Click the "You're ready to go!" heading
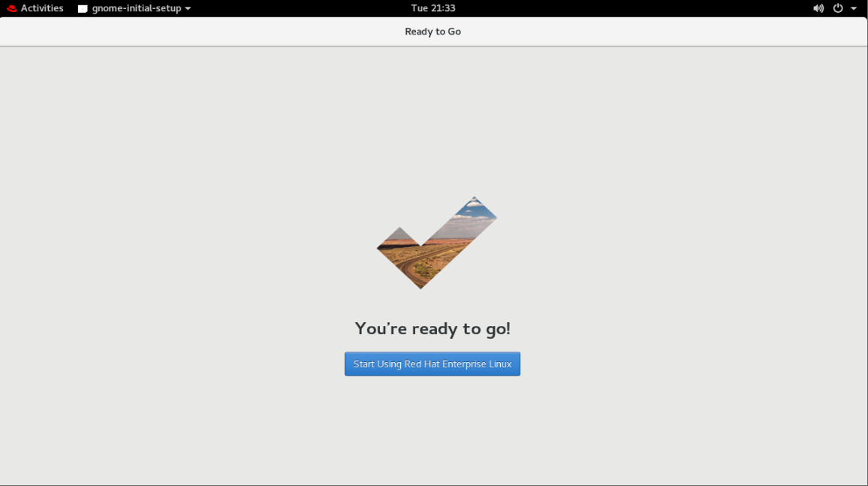868x486 pixels. [x=432, y=329]
